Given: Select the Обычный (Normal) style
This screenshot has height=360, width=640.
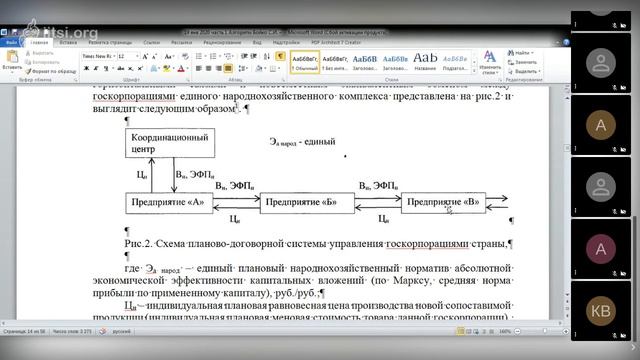Looking at the screenshot, I should 305,62.
